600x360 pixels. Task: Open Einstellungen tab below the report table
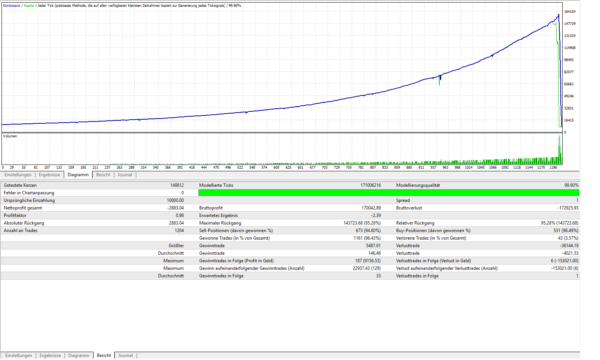[18, 355]
